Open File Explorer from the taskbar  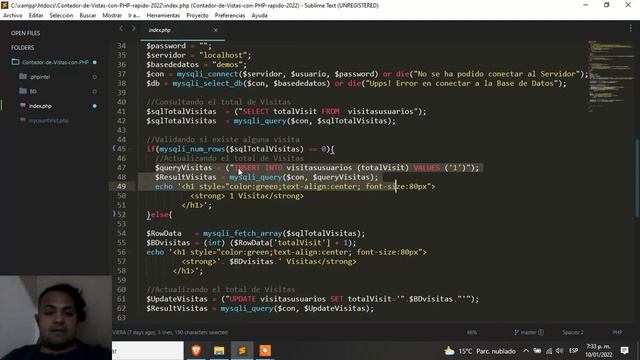tap(219, 351)
